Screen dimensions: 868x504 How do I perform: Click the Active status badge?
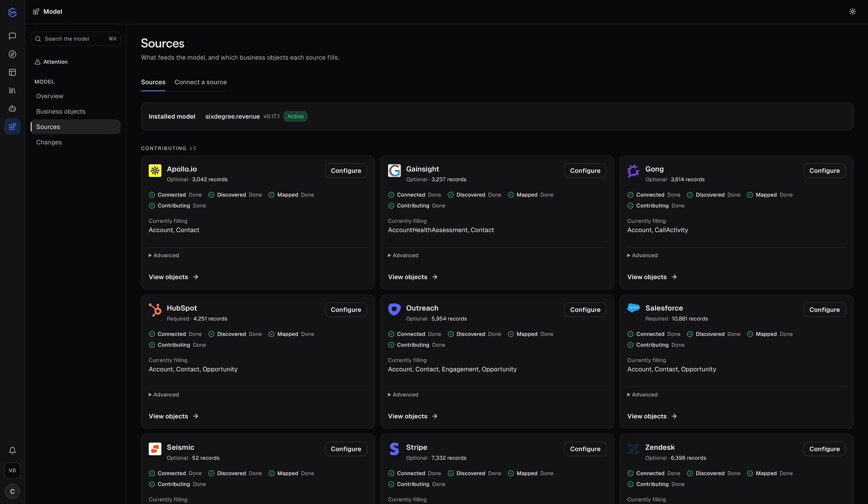pyautogui.click(x=295, y=117)
